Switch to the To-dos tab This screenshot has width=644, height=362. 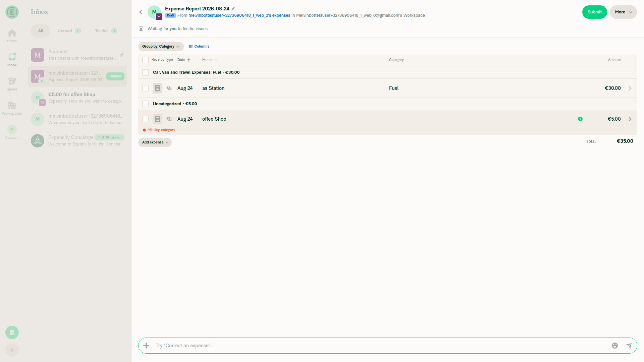click(x=106, y=31)
